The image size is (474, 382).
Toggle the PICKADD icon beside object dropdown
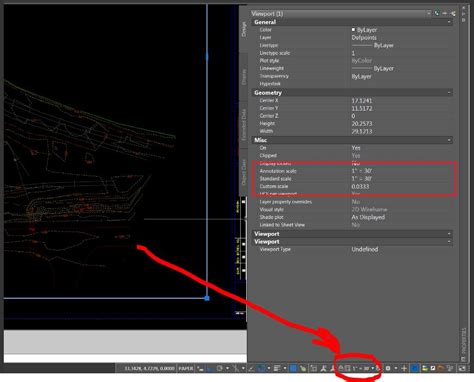click(x=437, y=13)
